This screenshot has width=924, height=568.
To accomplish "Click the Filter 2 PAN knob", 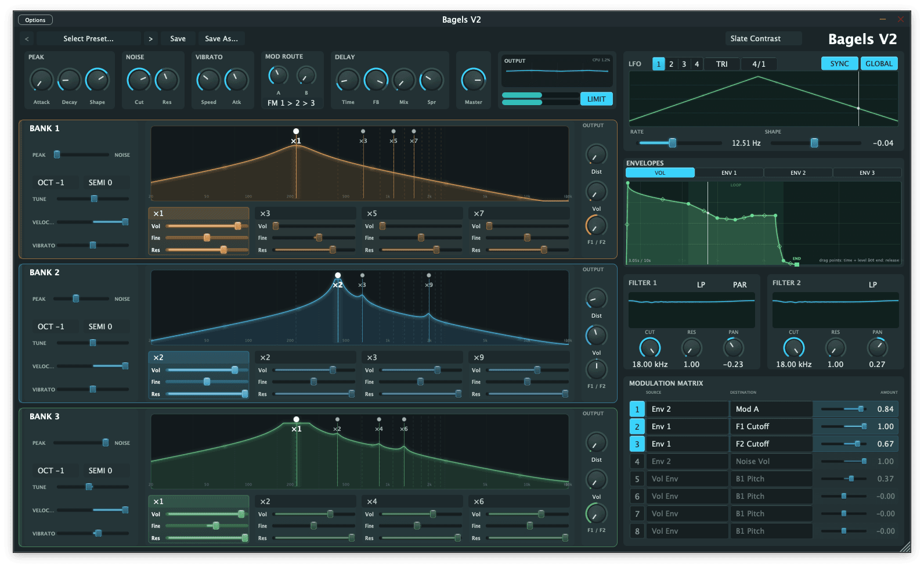I will [x=877, y=348].
